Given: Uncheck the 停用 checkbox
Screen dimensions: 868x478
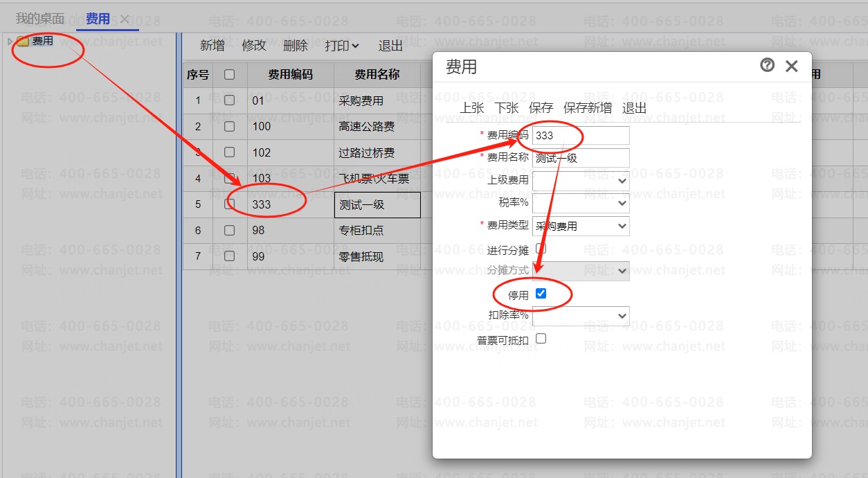Looking at the screenshot, I should [541, 294].
